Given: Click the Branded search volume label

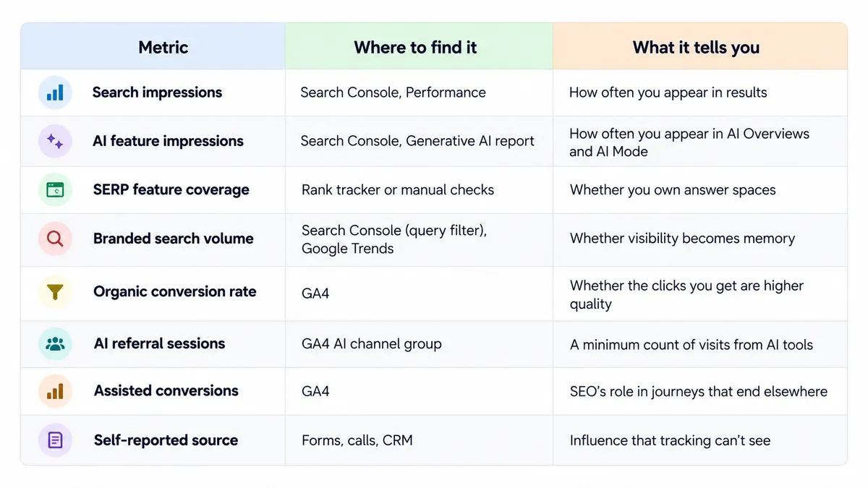Looking at the screenshot, I should point(174,238).
